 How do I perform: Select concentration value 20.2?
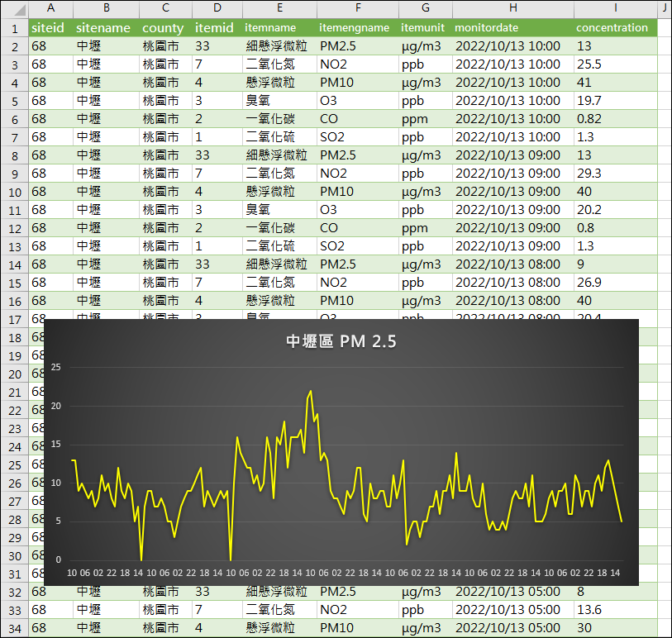[x=616, y=210]
